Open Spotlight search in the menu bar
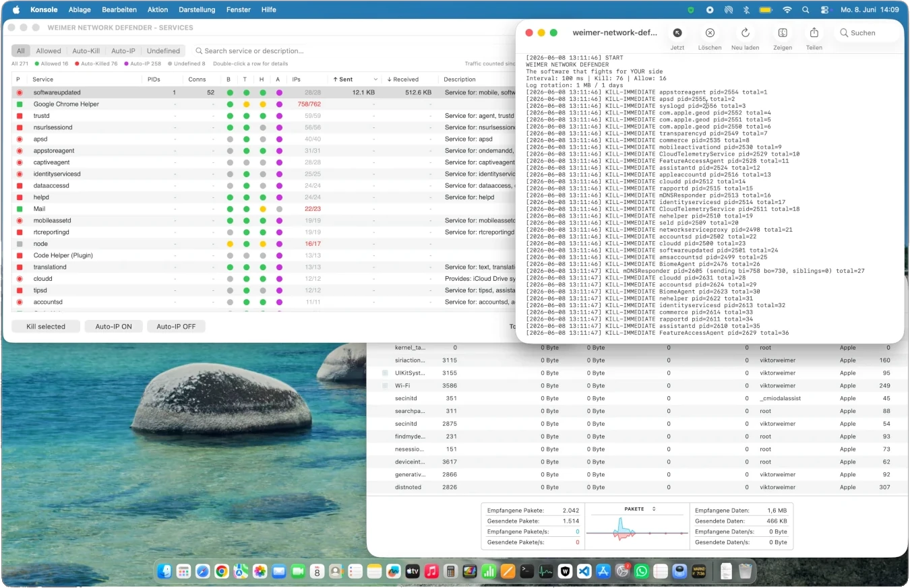910x588 pixels. [806, 10]
